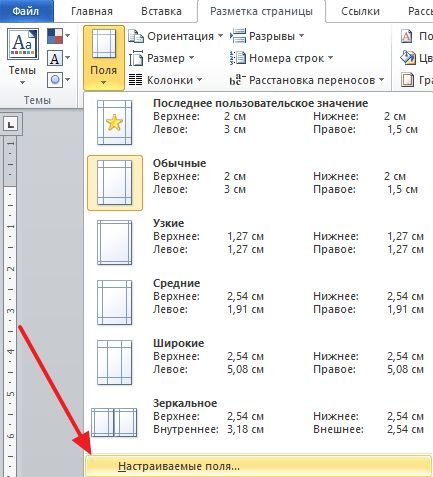This screenshot has height=477, width=433.
Task: Click the ruler tab selector button
Action: coord(11,125)
